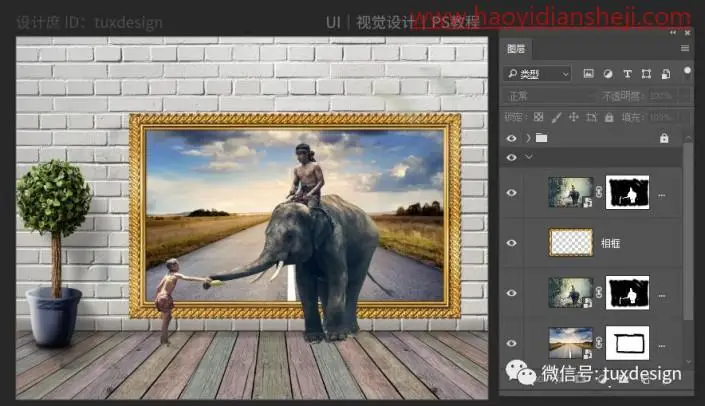Collapse panel with double-arrow icon
This screenshot has height=406, width=705.
pos(673,33)
